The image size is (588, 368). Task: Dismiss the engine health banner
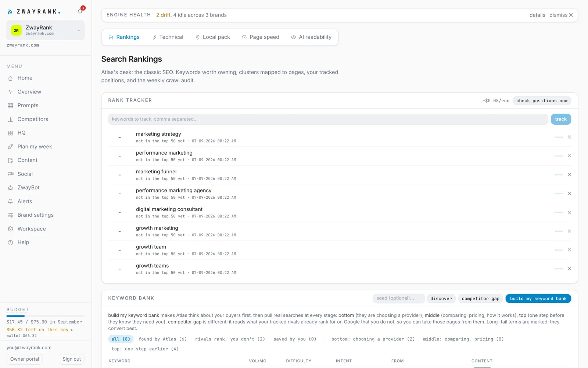point(561,15)
